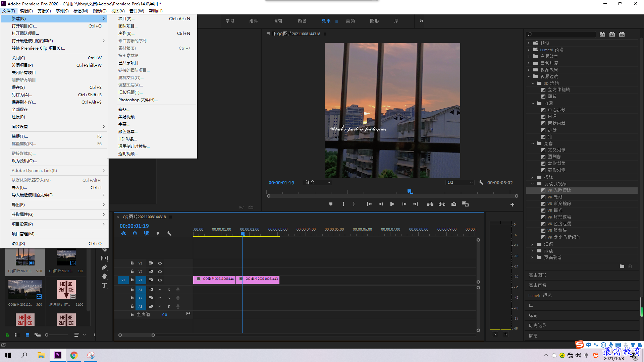This screenshot has width=644, height=362.
Task: Show more workspaces overflow chevron
Action: click(x=422, y=21)
